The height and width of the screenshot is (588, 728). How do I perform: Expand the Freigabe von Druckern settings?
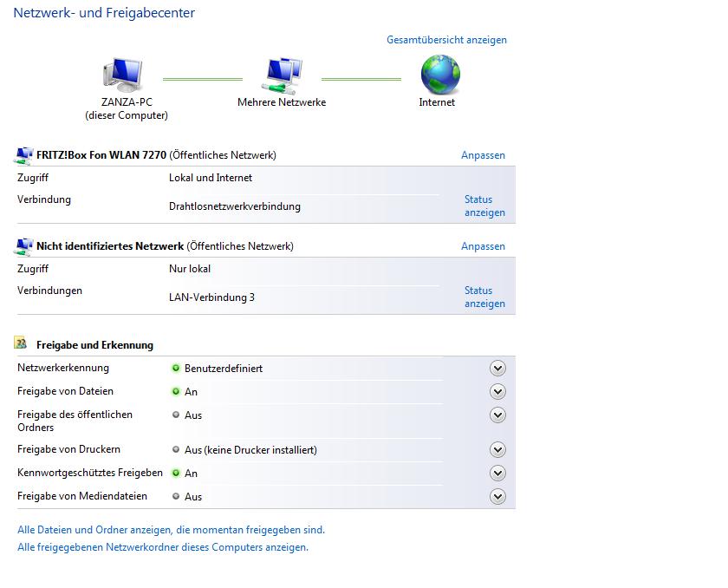(x=497, y=449)
